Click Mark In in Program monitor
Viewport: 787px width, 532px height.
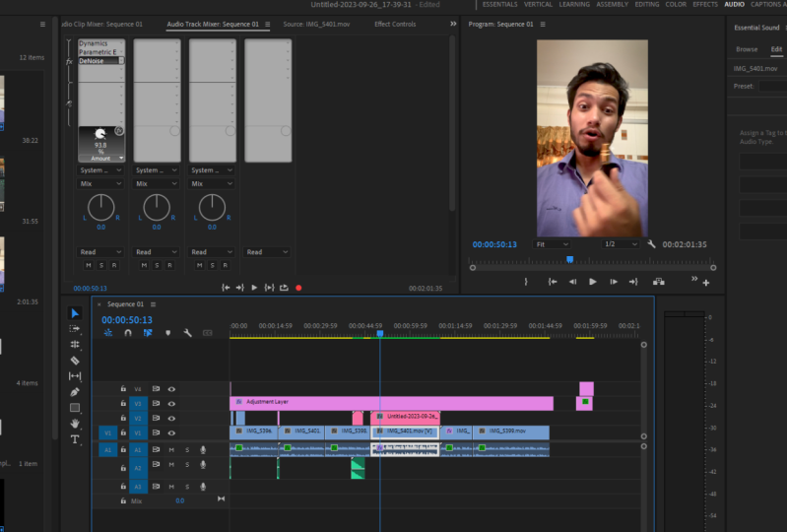pyautogui.click(x=526, y=282)
